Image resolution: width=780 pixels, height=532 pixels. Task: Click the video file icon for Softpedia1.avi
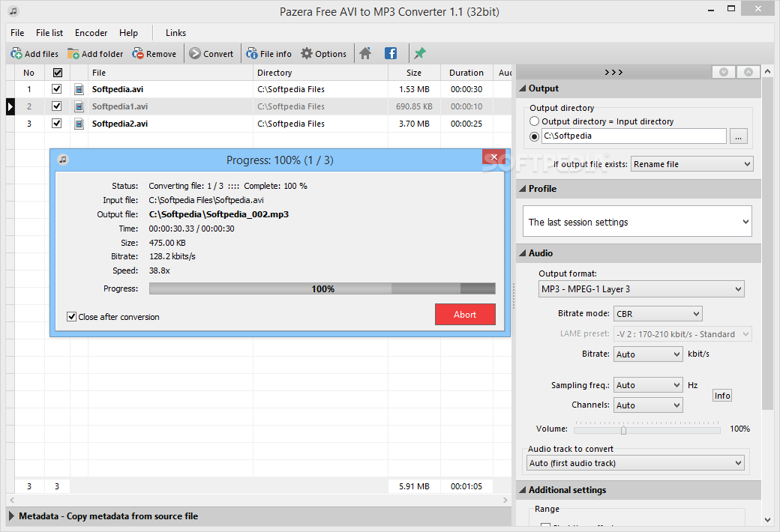tap(79, 106)
